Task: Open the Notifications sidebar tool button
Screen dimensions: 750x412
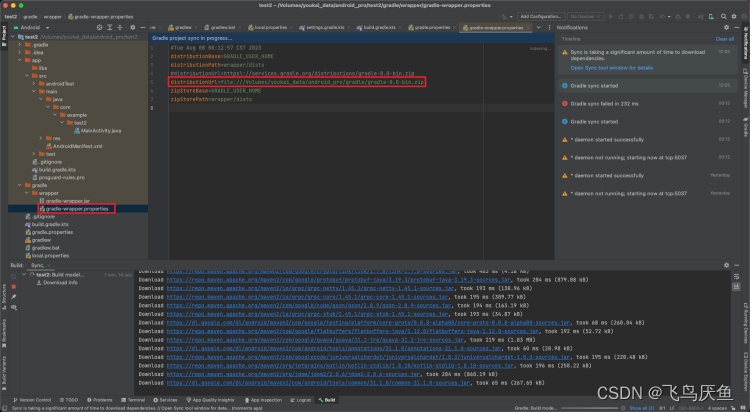Action: click(745, 43)
